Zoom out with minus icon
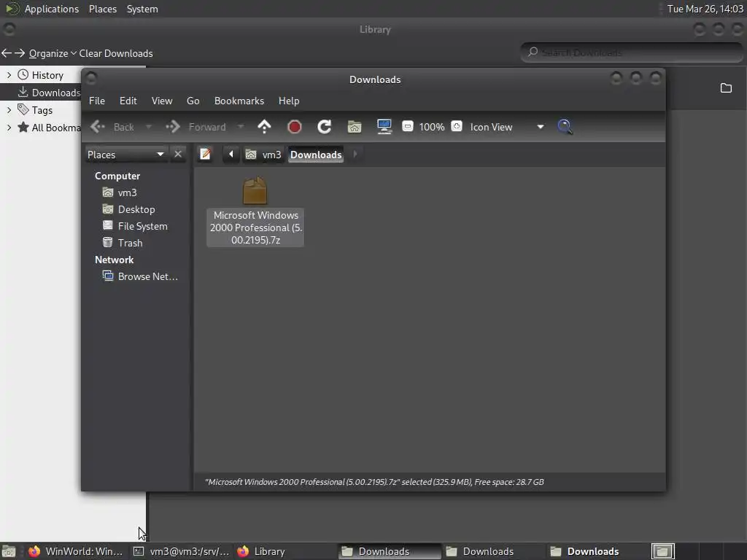The width and height of the screenshot is (747, 560). [x=407, y=126]
